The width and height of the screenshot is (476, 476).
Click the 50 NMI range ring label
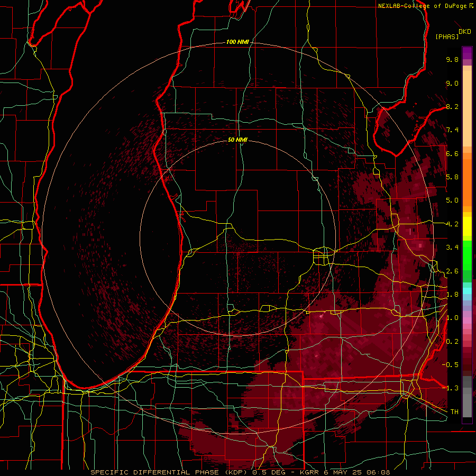(237, 140)
